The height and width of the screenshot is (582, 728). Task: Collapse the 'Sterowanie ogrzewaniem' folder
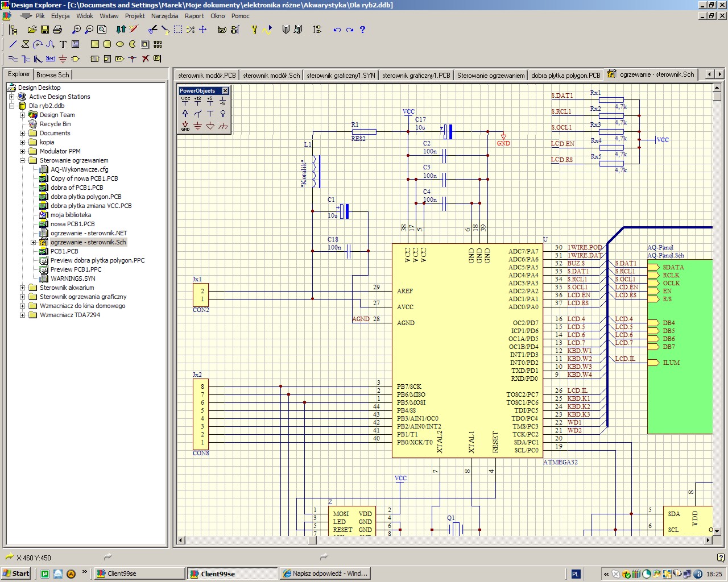(x=23, y=160)
